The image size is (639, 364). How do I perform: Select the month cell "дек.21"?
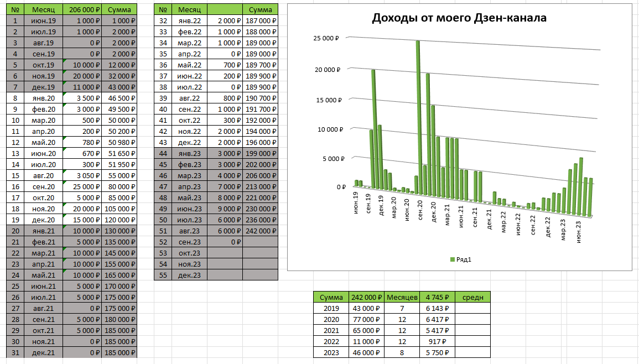(x=44, y=352)
